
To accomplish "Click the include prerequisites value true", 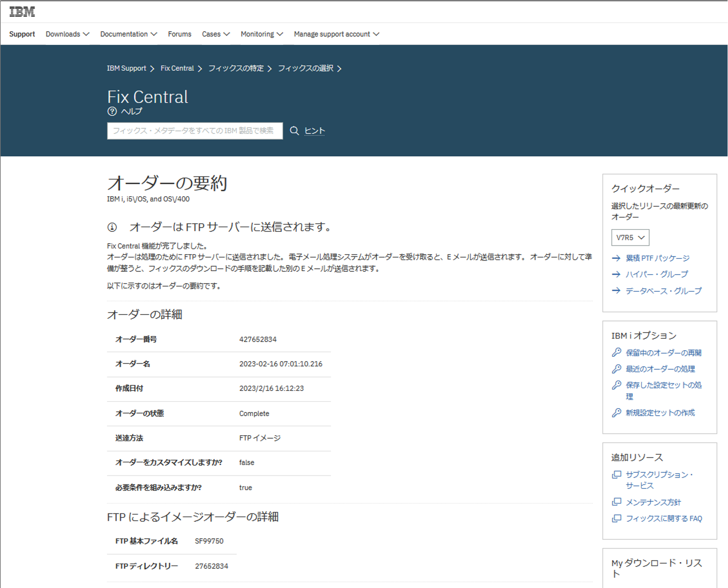I will 245,488.
